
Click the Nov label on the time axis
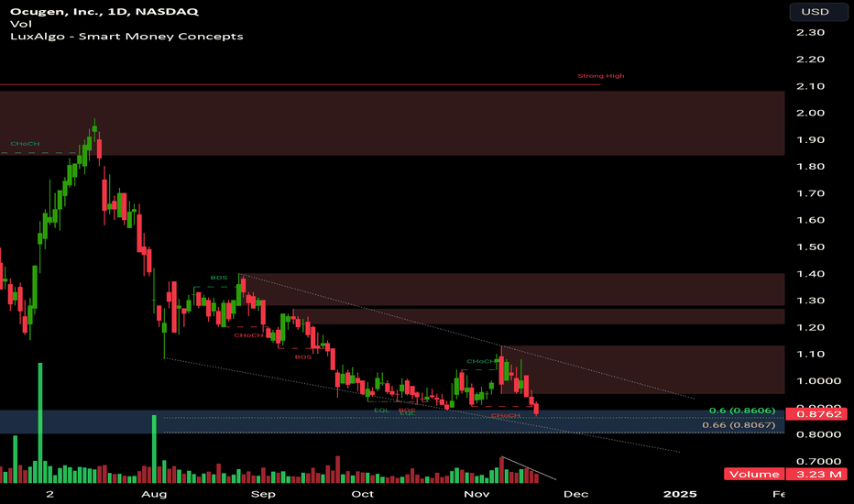[476, 494]
